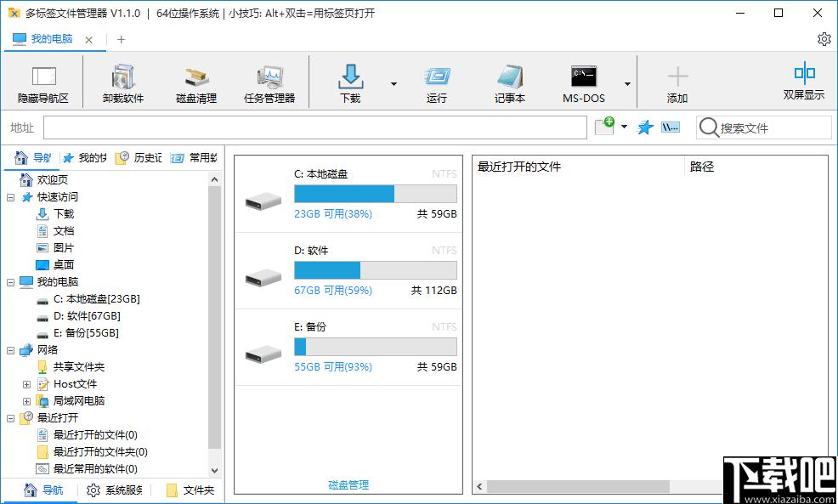This screenshot has height=504, width=838.
Task: Click the Hide Navigation Area (隐藏导航区) icon
Action: click(x=43, y=76)
